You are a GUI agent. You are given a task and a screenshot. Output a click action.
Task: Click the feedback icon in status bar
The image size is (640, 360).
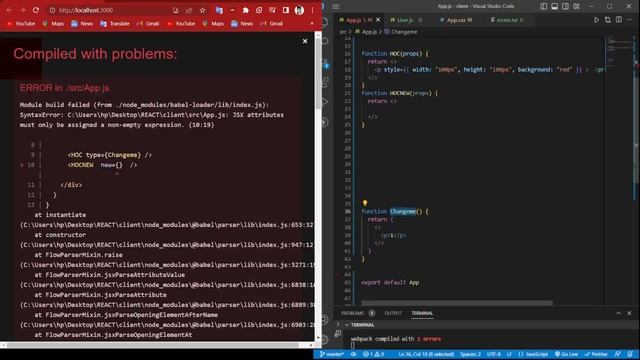(x=618, y=354)
